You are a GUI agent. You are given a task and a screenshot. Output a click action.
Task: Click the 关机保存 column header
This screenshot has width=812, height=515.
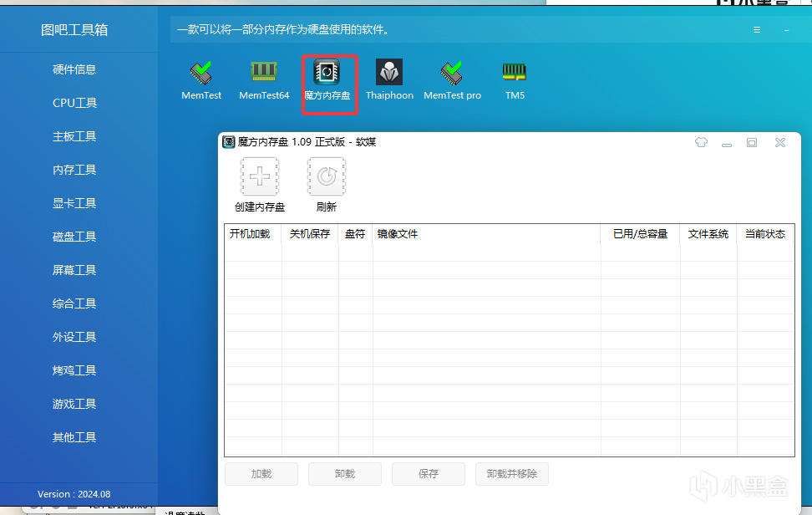pyautogui.click(x=310, y=234)
